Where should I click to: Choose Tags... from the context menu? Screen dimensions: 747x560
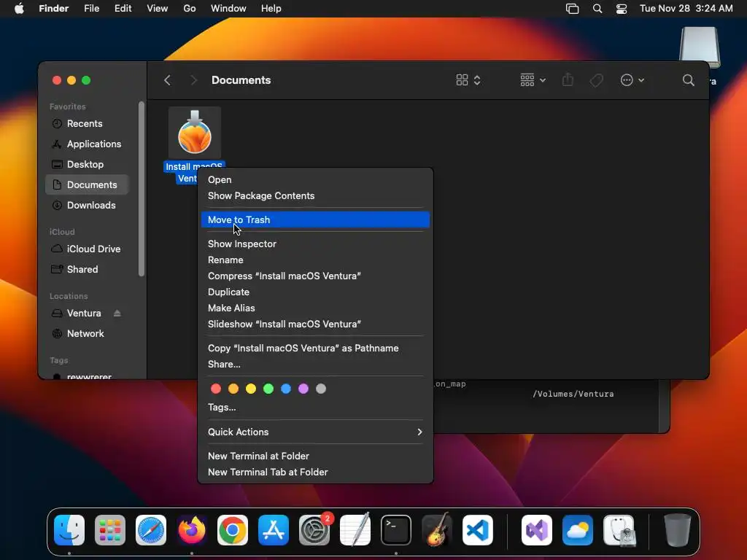coord(315,408)
